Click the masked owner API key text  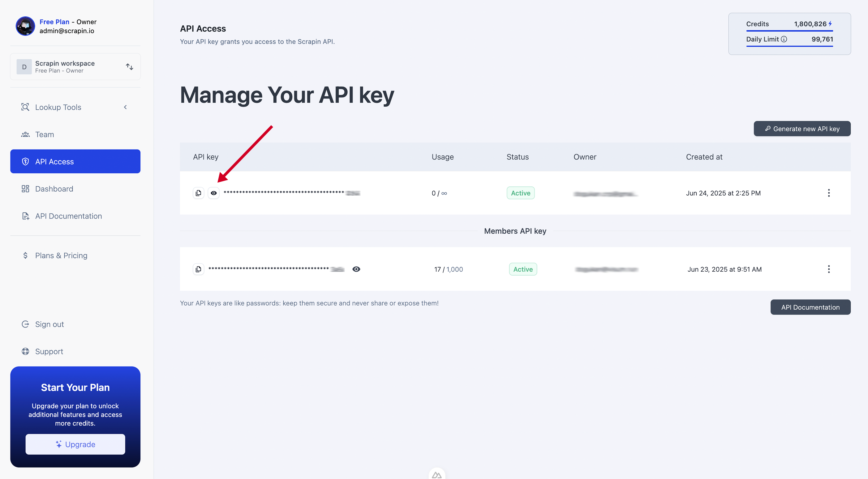tap(291, 193)
